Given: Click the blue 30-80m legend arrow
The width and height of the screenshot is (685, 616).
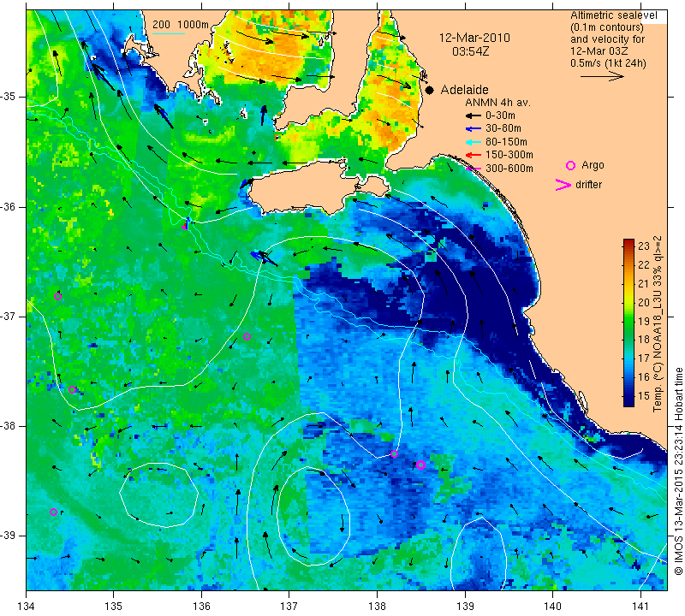Looking at the screenshot, I should pos(474,129).
